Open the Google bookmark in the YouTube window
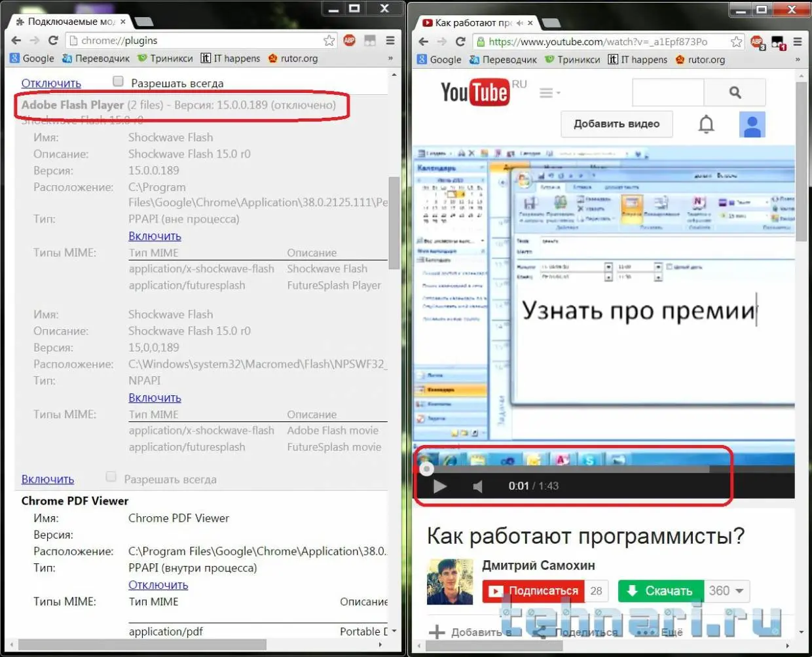The image size is (812, 657). 439,60
